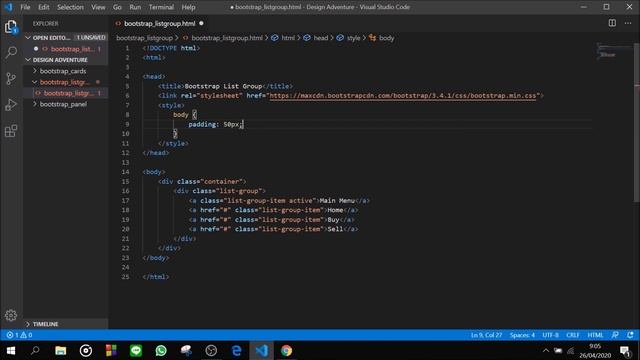Open the Edit menu

[x=43, y=7]
